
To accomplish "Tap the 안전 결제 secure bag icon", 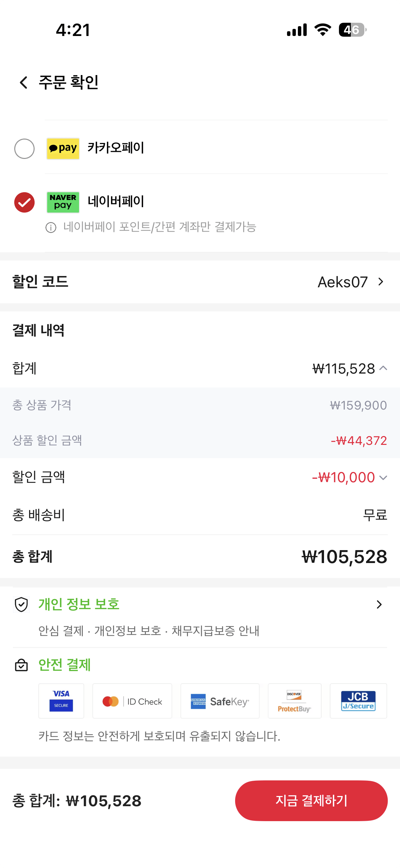I will (x=21, y=665).
